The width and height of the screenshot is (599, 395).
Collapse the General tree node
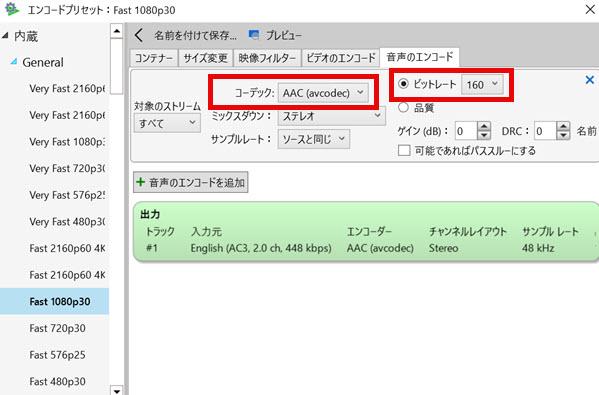tap(14, 62)
